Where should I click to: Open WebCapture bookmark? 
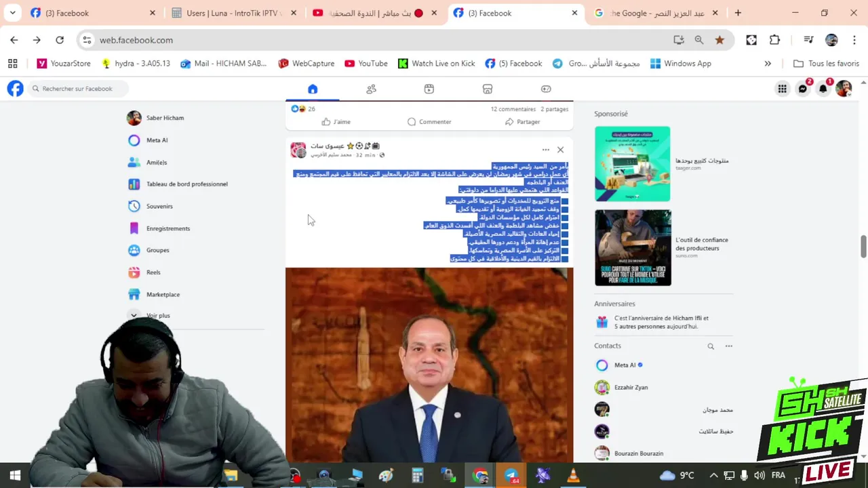pos(307,64)
